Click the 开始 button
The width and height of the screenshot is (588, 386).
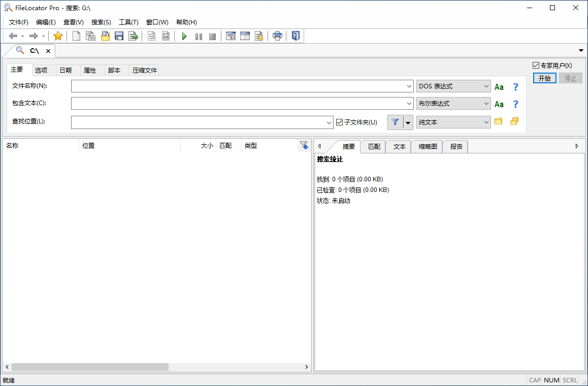[544, 78]
